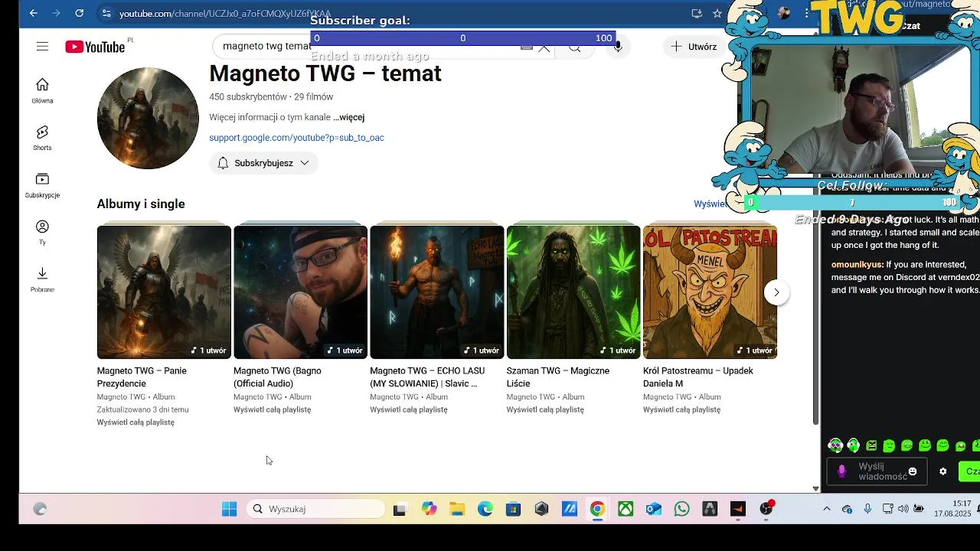
Task: Click browser back arrow
Action: 33,13
